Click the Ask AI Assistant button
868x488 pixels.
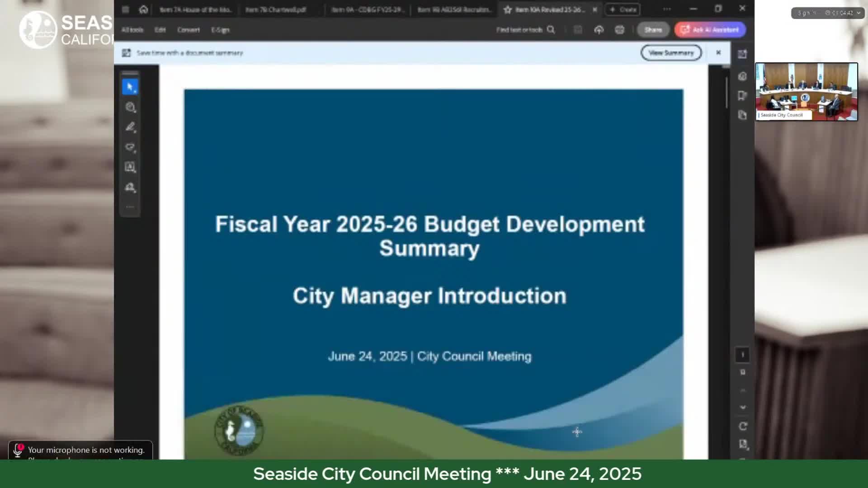[710, 30]
